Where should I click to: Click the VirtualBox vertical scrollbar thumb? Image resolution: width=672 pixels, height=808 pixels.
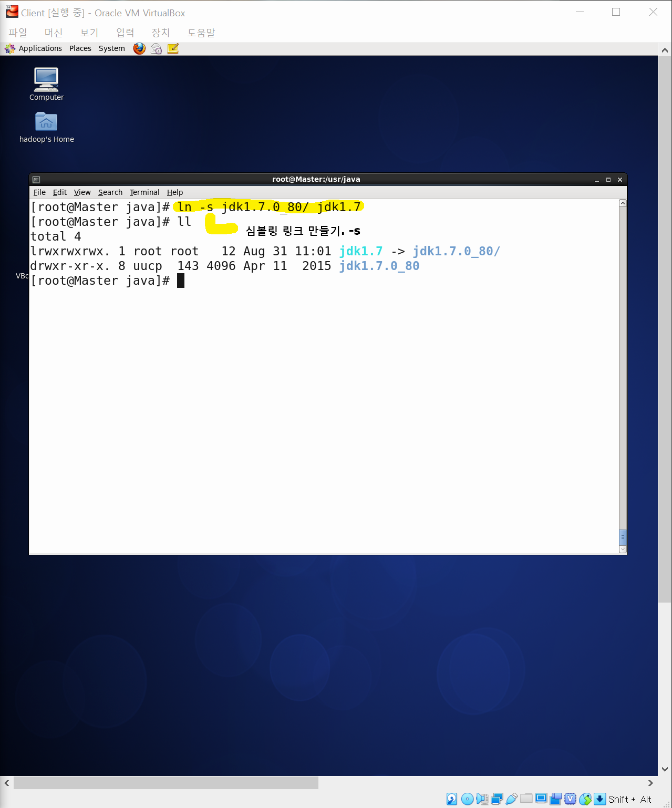tap(665, 329)
